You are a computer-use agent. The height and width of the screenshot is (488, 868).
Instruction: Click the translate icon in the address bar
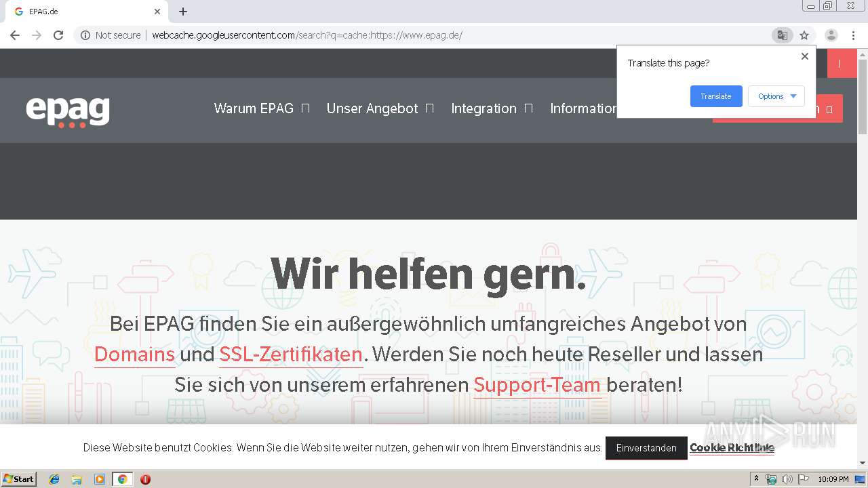tap(782, 35)
